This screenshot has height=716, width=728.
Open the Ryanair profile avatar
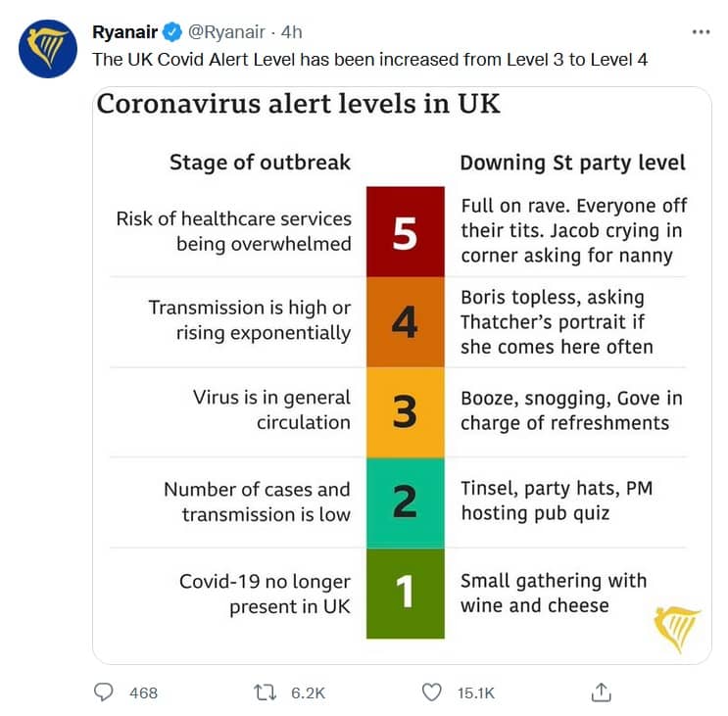tap(48, 49)
